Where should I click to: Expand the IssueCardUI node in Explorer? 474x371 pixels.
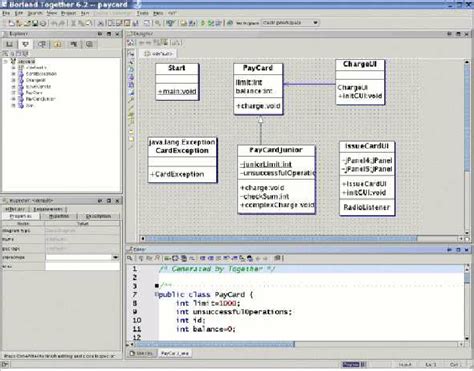point(14,87)
